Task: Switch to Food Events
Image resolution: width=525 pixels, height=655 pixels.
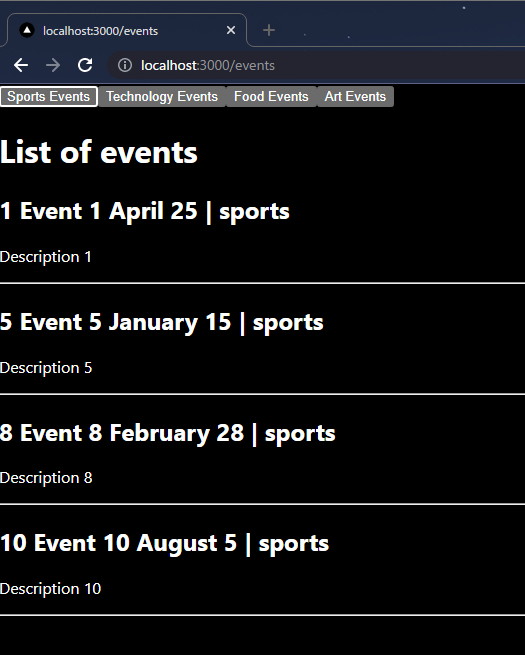Action: point(271,96)
